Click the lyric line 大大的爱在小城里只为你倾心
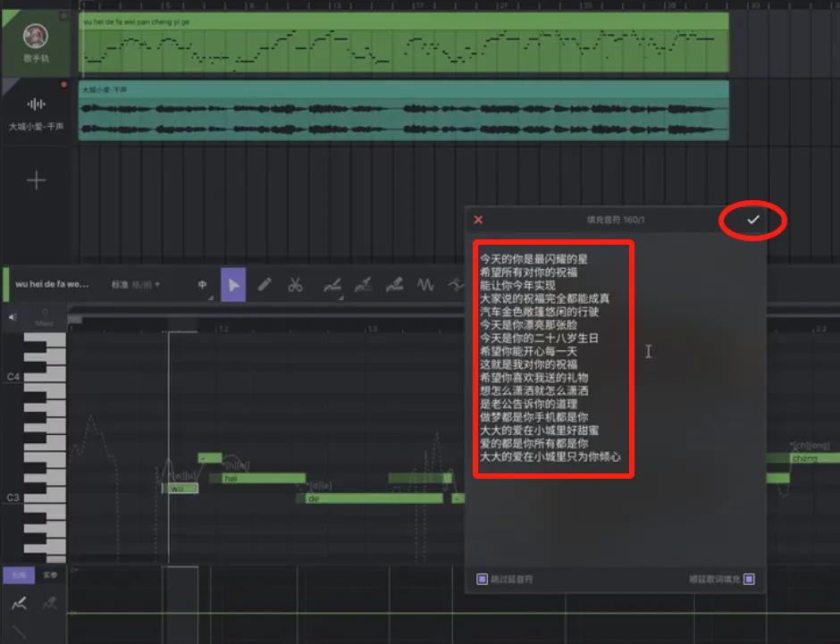Image resolution: width=840 pixels, height=644 pixels. point(550,456)
